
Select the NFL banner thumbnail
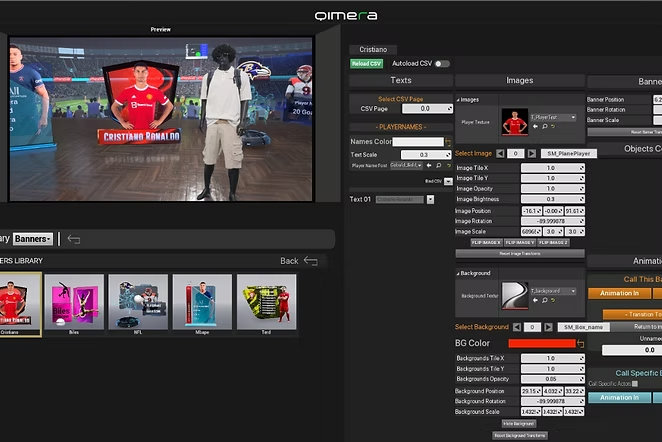(x=138, y=304)
